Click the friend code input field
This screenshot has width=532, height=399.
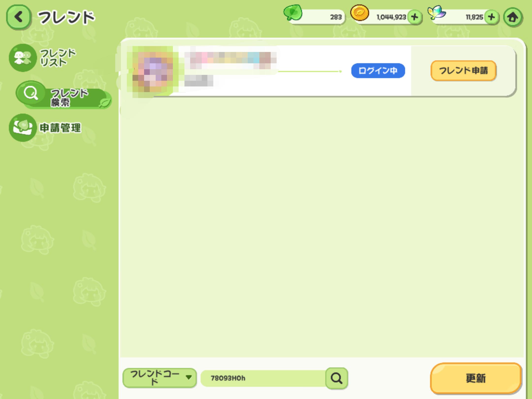tap(263, 378)
